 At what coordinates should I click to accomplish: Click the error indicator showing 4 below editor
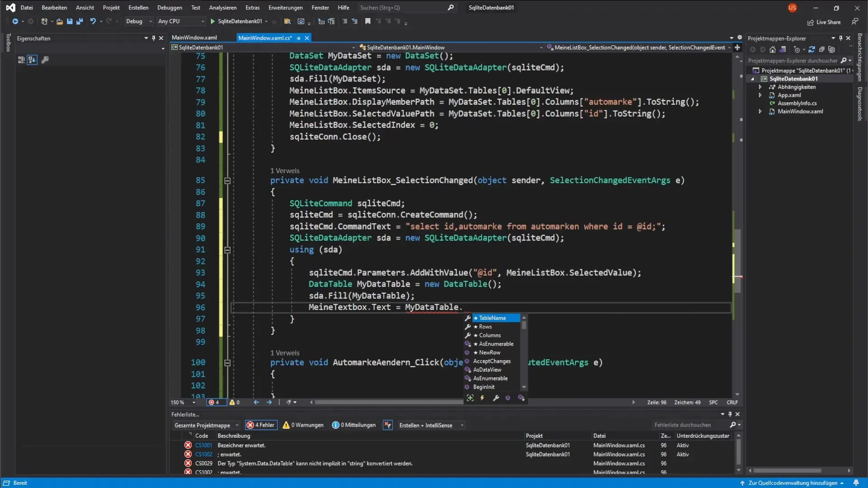tap(217, 403)
